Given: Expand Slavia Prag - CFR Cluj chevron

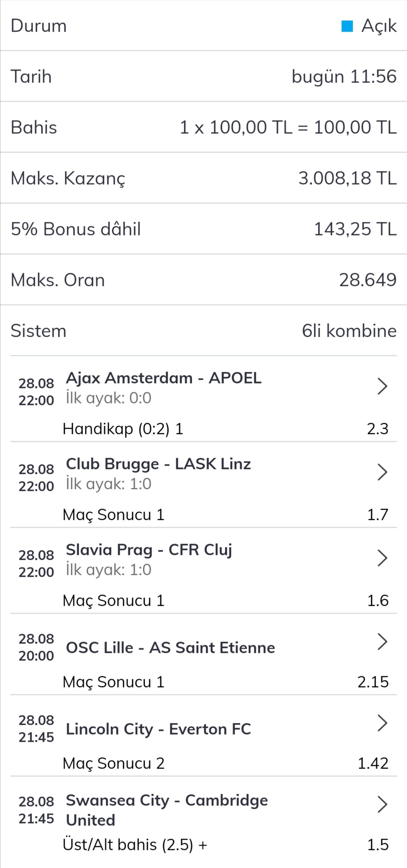Looking at the screenshot, I should (x=382, y=558).
